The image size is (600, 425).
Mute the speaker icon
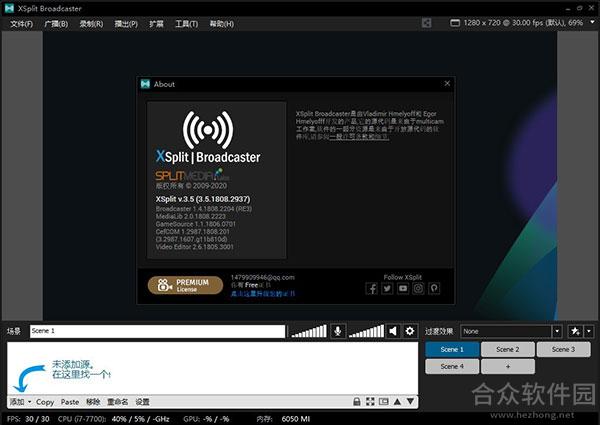pos(393,331)
